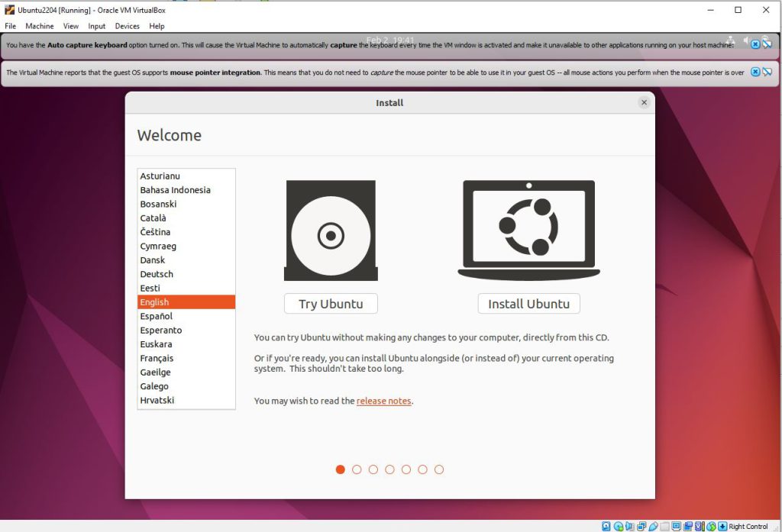Viewport: 782px width, 532px height.
Task: Minimize the VirtualBox VM window
Action: click(711, 10)
